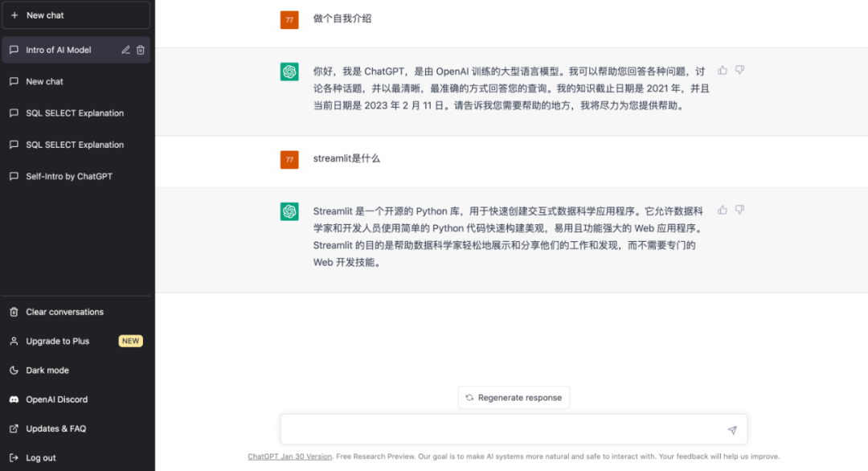Focus the message input box
The height and width of the screenshot is (471, 868).
(x=514, y=429)
